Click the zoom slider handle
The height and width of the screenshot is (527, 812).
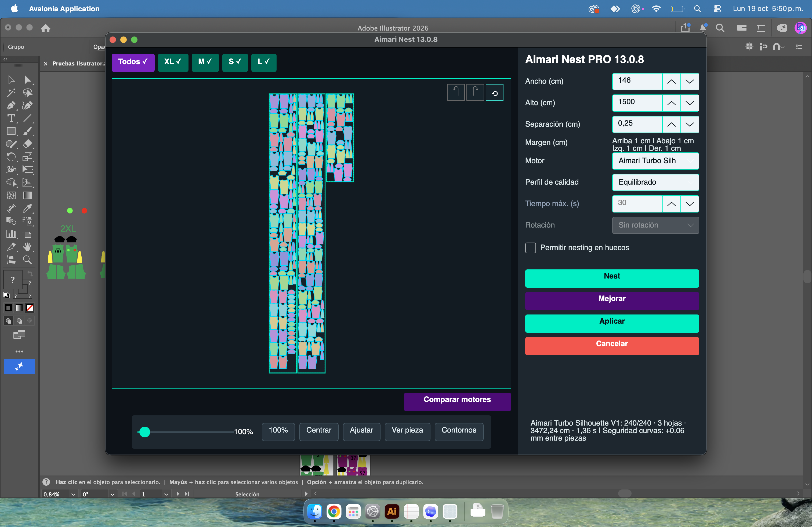pos(145,432)
